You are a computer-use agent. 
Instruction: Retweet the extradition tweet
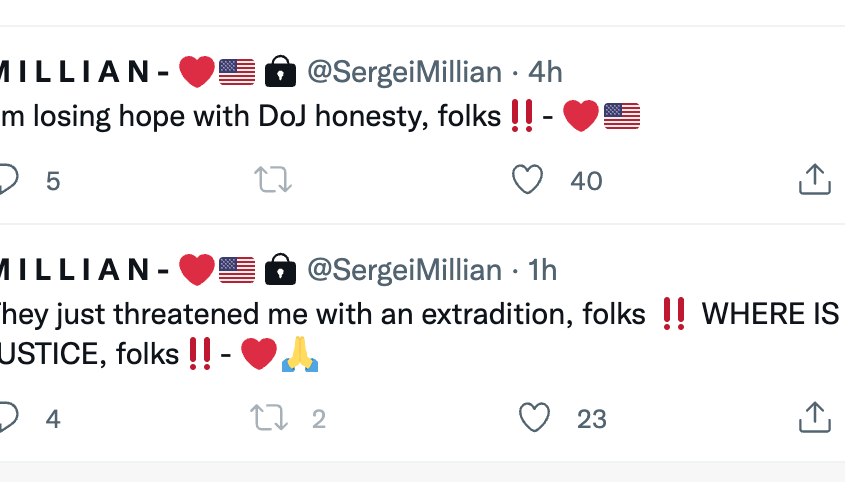click(269, 418)
